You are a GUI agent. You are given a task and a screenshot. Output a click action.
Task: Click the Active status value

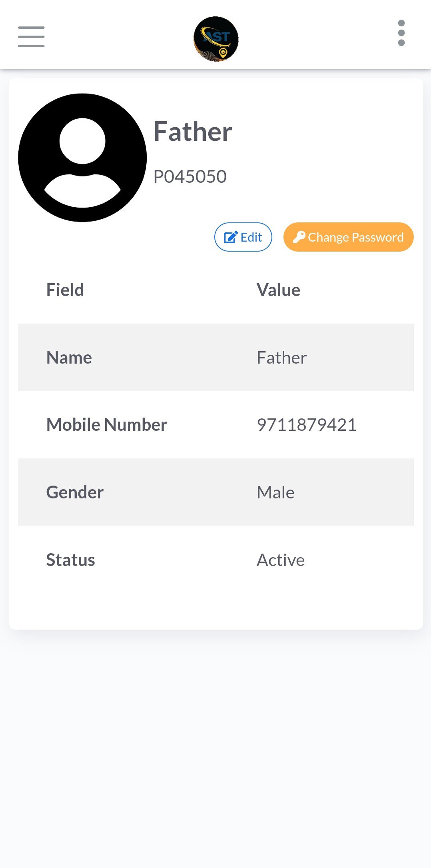coord(280,560)
